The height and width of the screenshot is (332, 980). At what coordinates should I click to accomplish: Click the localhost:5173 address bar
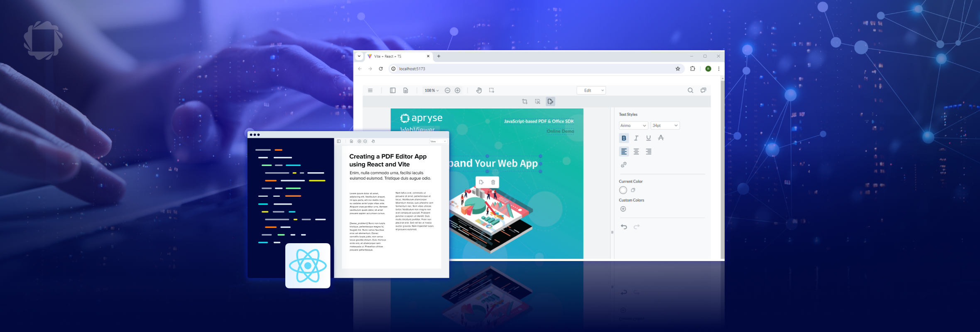(x=536, y=69)
